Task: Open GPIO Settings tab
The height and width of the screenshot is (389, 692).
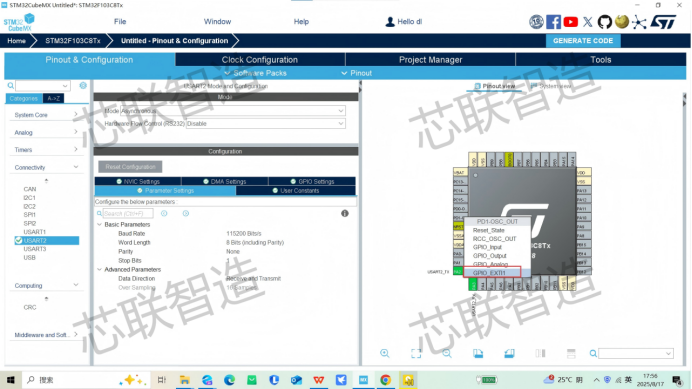Action: (312, 181)
